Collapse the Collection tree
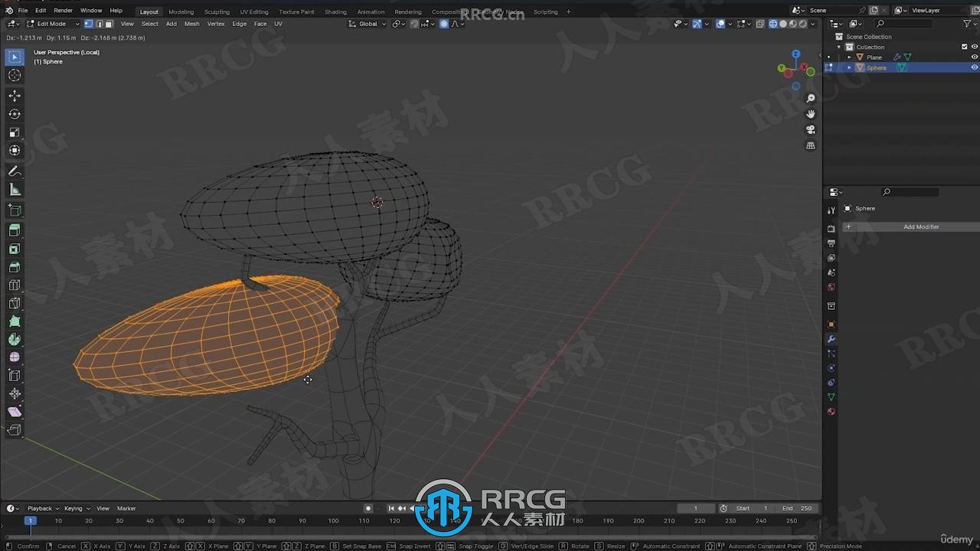980x551 pixels. tap(839, 47)
